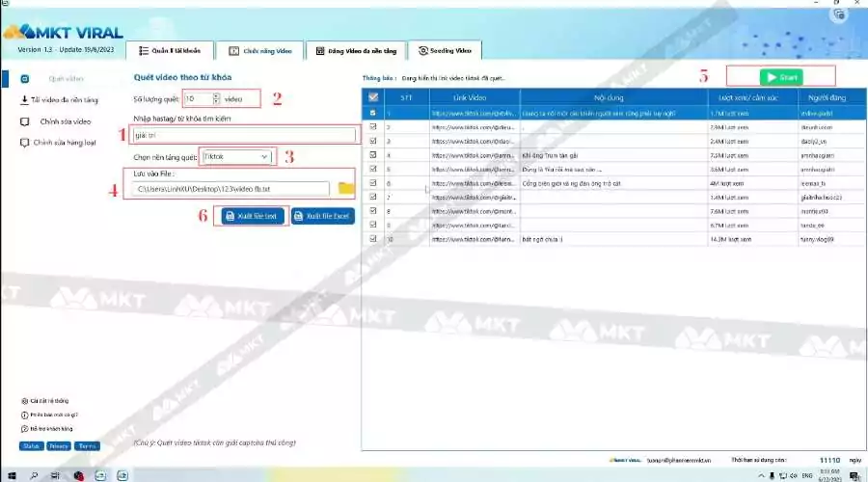This screenshot has width=868, height=482.
Task: Adjust scan quantity spinner arrows
Action: click(216, 98)
